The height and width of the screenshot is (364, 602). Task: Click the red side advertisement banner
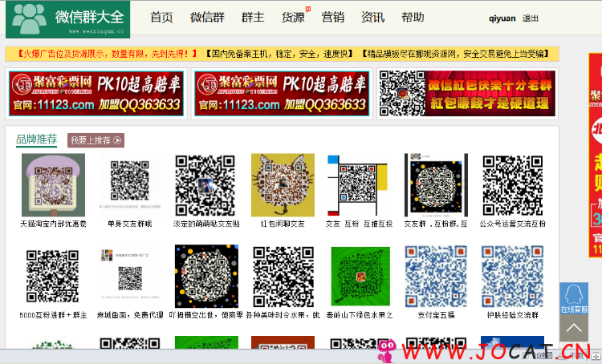coord(595,155)
